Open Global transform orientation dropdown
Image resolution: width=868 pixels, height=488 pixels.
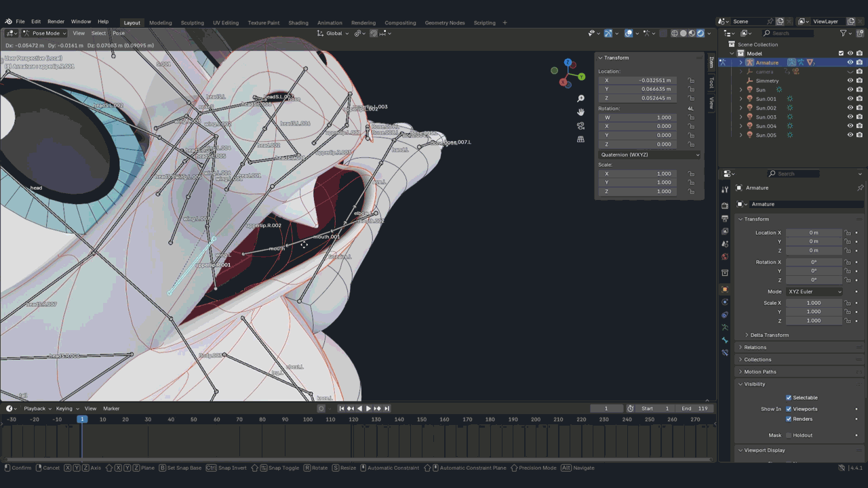pos(334,33)
